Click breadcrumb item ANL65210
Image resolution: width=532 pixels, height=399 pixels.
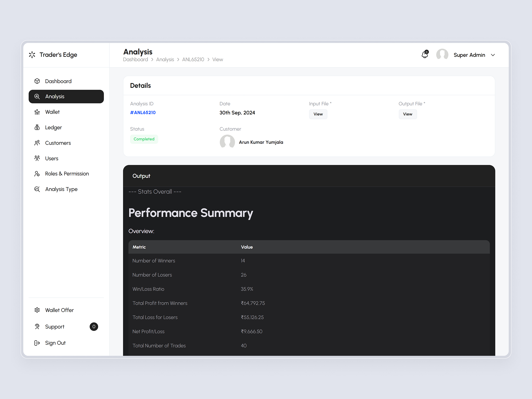tap(193, 59)
